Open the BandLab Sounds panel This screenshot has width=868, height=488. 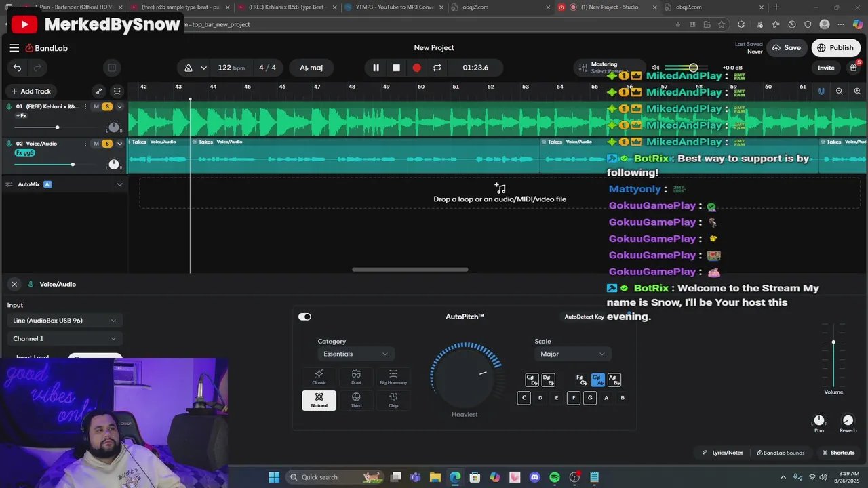pyautogui.click(x=781, y=453)
